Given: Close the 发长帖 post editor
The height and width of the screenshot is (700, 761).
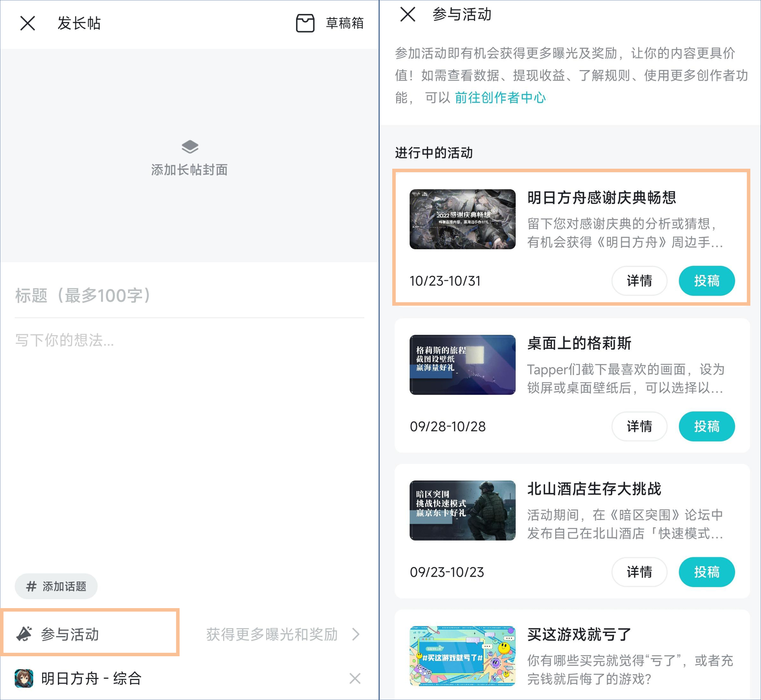Looking at the screenshot, I should [x=28, y=23].
